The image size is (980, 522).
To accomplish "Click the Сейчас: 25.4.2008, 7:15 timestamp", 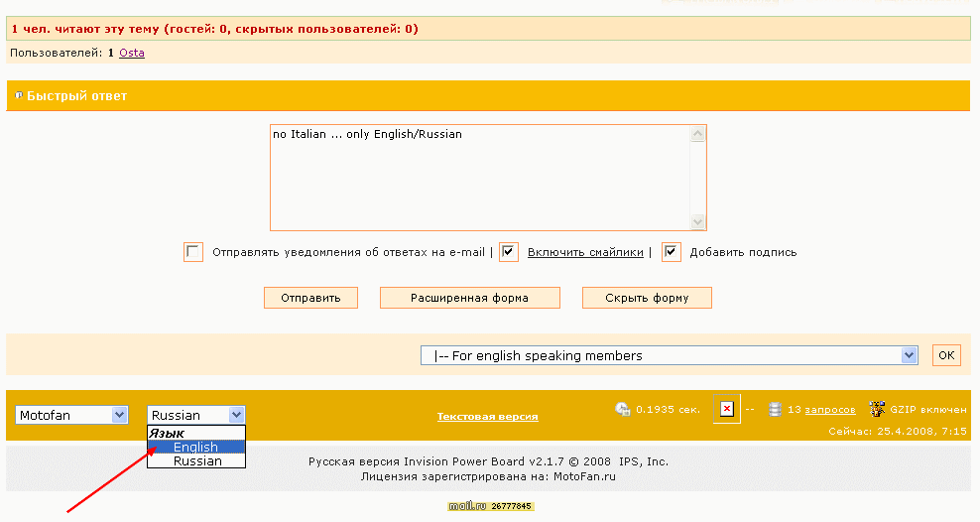I will tap(898, 431).
